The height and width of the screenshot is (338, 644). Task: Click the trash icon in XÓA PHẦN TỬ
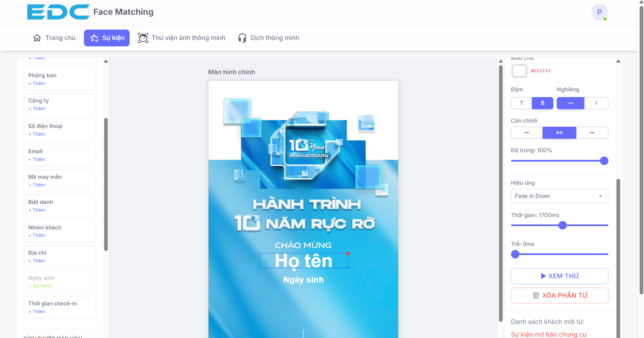(x=536, y=296)
